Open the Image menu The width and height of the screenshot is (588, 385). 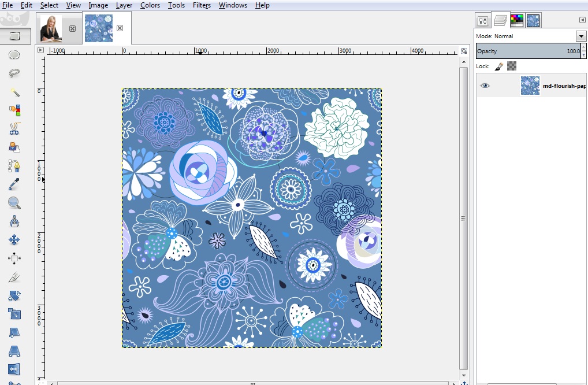coord(98,5)
